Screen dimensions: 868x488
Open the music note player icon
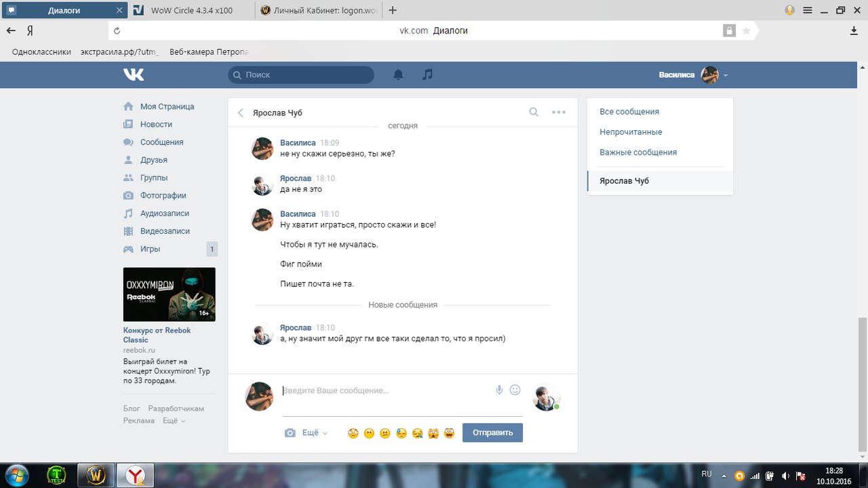coord(427,75)
